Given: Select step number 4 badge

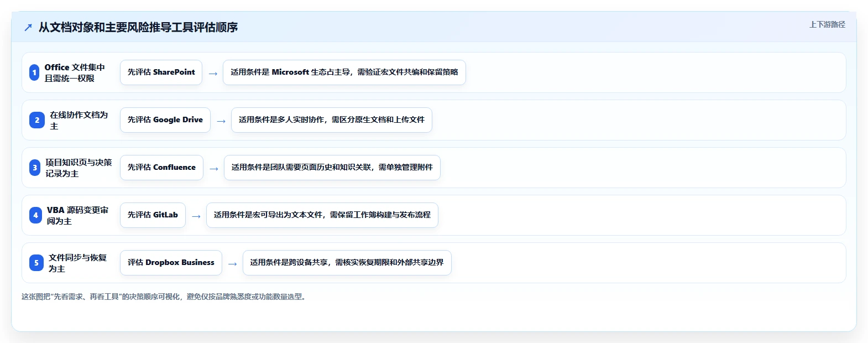Looking at the screenshot, I should pyautogui.click(x=35, y=215).
